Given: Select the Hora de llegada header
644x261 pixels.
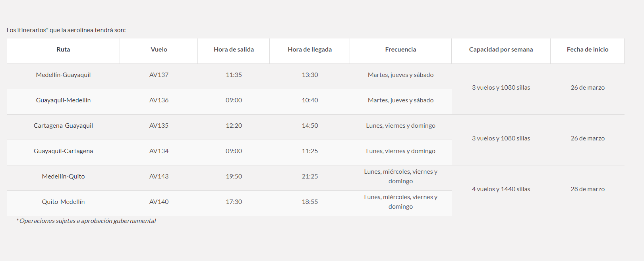Looking at the screenshot, I should (309, 50).
